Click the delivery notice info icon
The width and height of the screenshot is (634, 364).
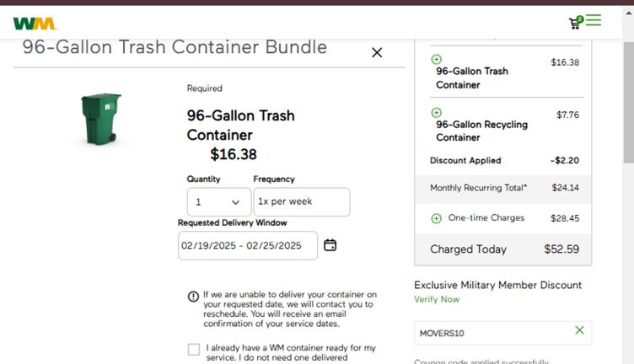click(x=193, y=297)
